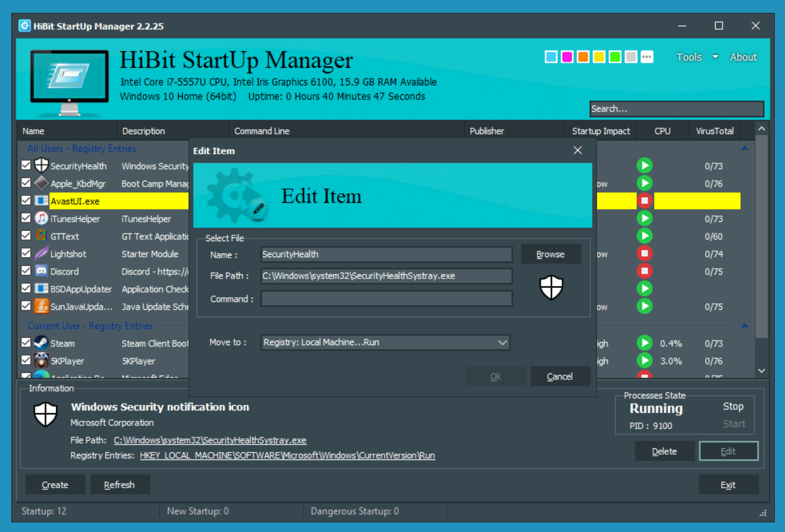
Task: Click the Name field in Edit Item
Action: click(x=387, y=255)
